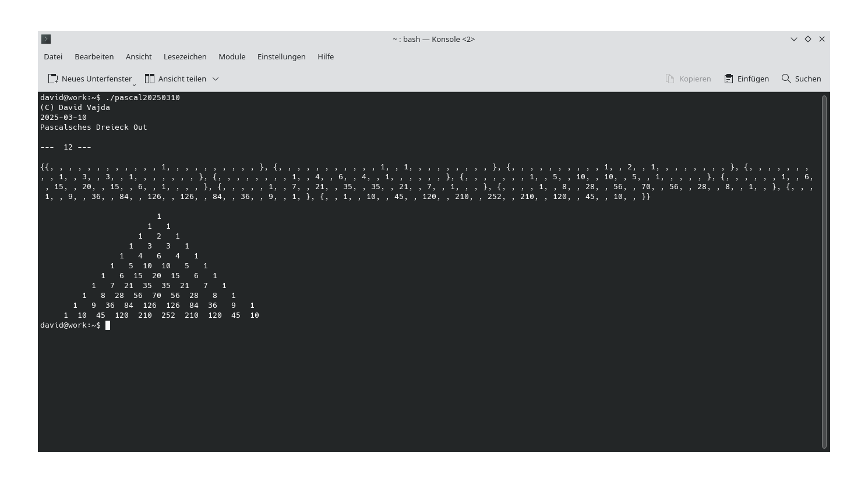Select the Suchen magnifier icon
This screenshot has width=868, height=497.
point(786,78)
